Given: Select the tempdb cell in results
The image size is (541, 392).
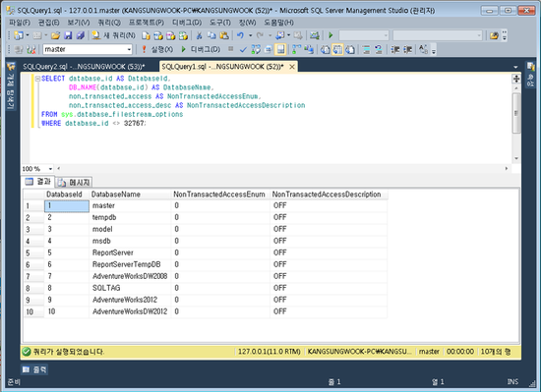Looking at the screenshot, I should (x=130, y=217).
